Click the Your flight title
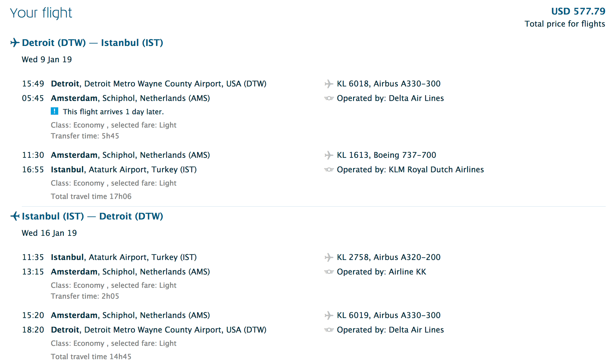This screenshot has width=613, height=364. point(41,13)
